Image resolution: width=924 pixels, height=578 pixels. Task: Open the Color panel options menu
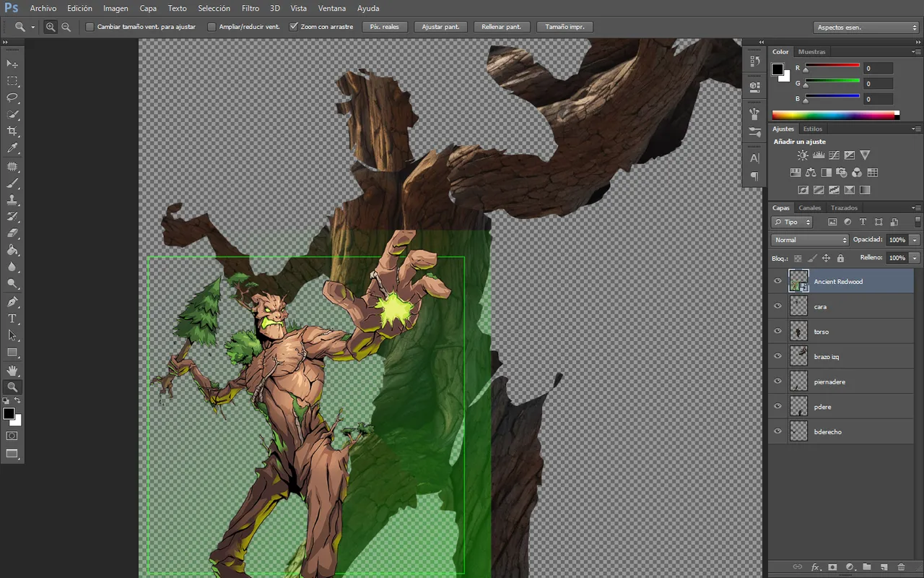pos(915,52)
